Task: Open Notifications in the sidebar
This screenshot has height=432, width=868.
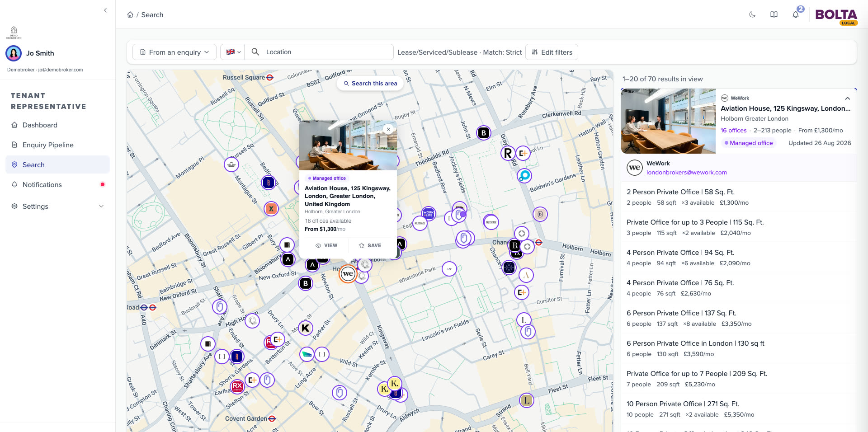Action: point(57,185)
